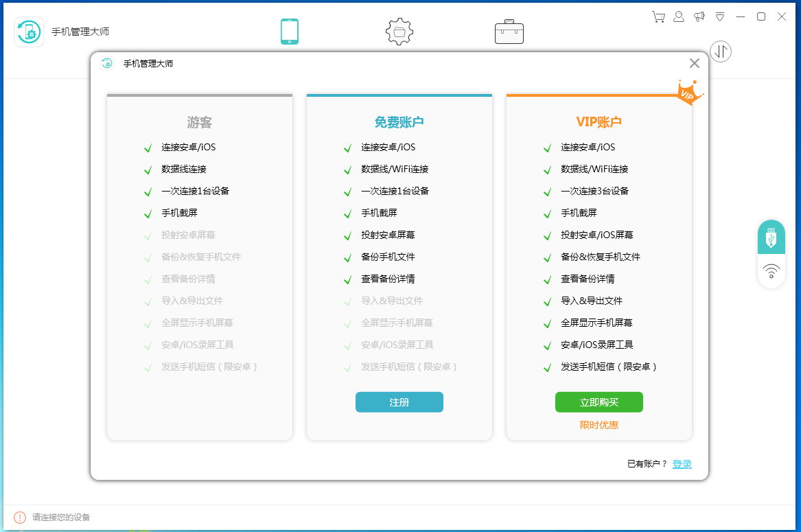Open the shopping cart icon

[x=658, y=17]
